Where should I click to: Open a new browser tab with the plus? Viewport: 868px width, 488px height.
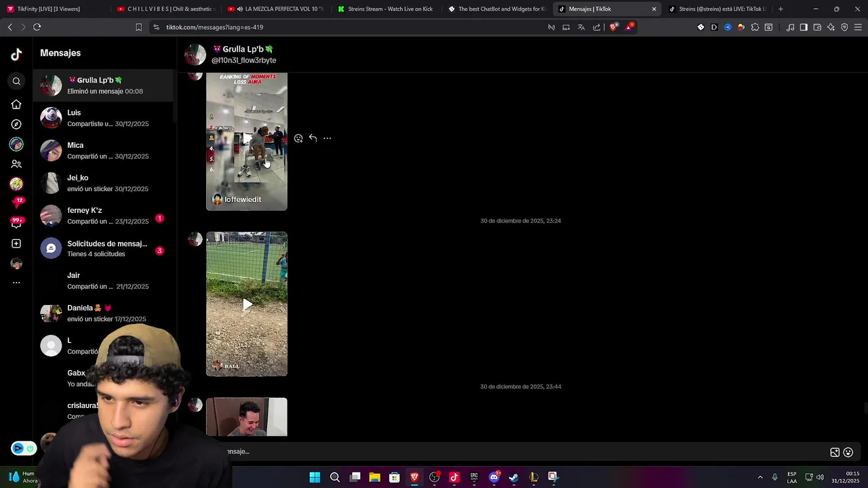[x=781, y=9]
